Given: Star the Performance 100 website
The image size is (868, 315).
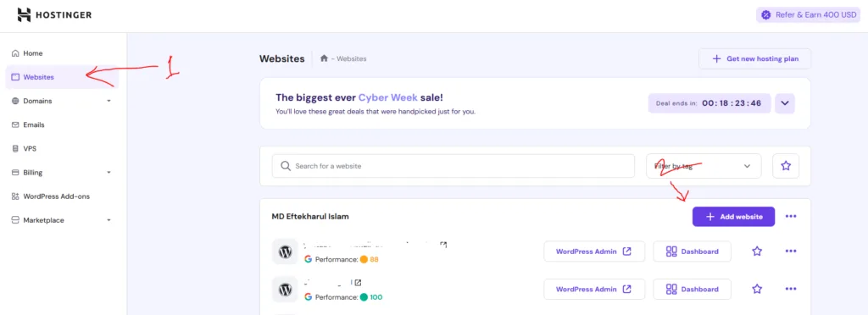Looking at the screenshot, I should [x=757, y=289].
